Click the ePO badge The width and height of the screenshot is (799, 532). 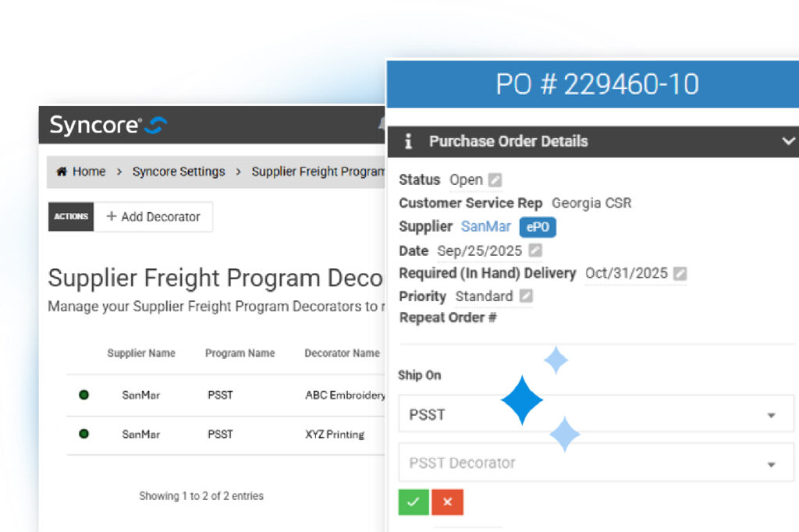pos(538,227)
